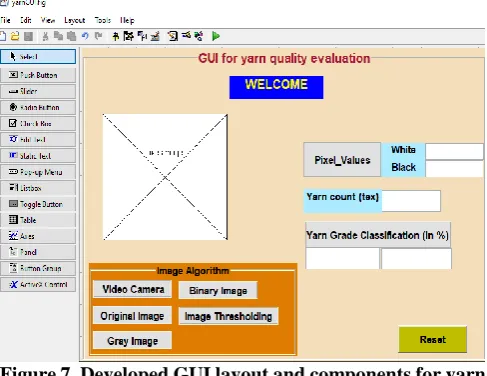Pick the Edit Text palette component
Screen dimensions: 487x376
click(38, 140)
